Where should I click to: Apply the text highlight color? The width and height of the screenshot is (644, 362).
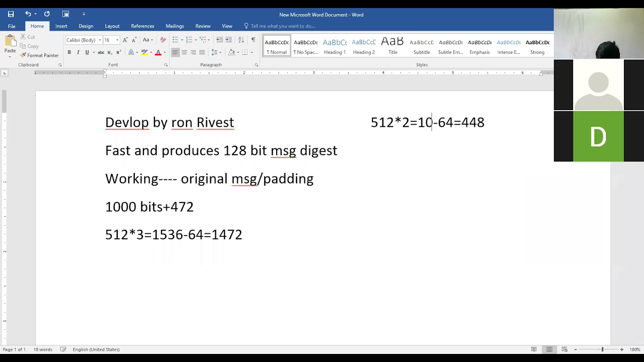click(144, 52)
